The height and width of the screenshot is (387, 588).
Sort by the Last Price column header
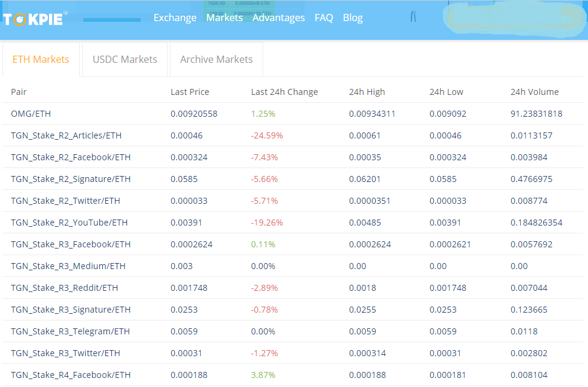point(190,92)
